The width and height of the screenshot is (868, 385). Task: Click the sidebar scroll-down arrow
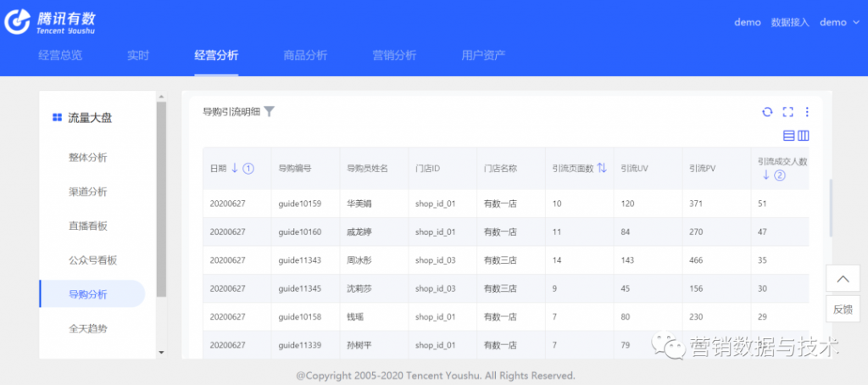pyautogui.click(x=161, y=351)
